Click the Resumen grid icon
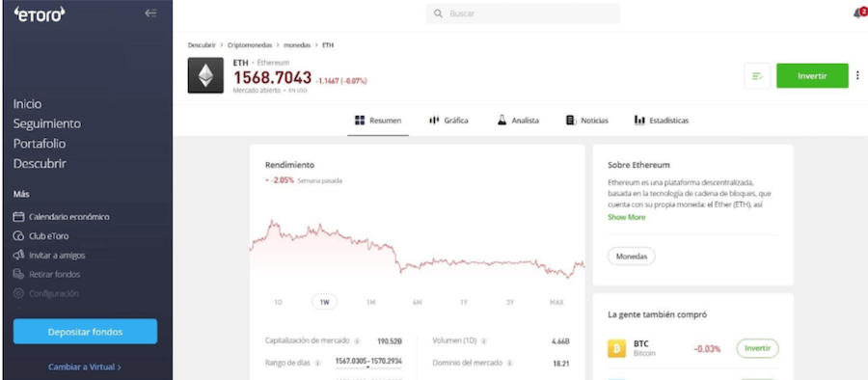 pos(360,121)
